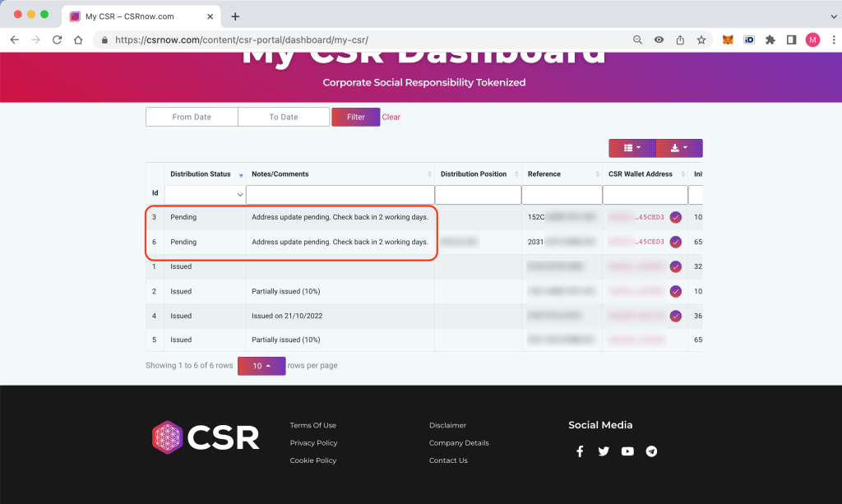Click the verified check icon in row 6
This screenshot has height=504, width=842.
[x=676, y=242]
